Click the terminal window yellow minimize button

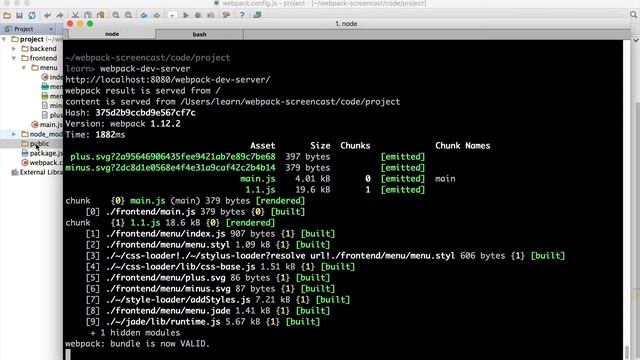pos(80,24)
